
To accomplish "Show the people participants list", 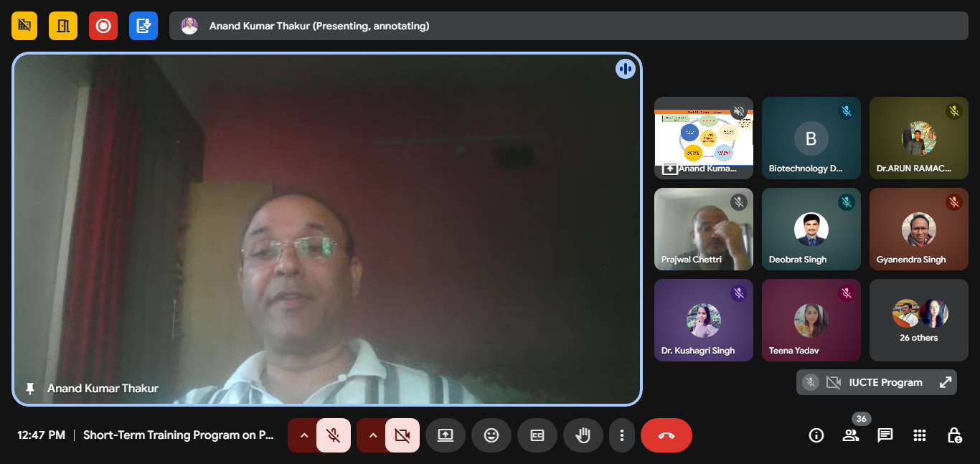I will (x=851, y=435).
